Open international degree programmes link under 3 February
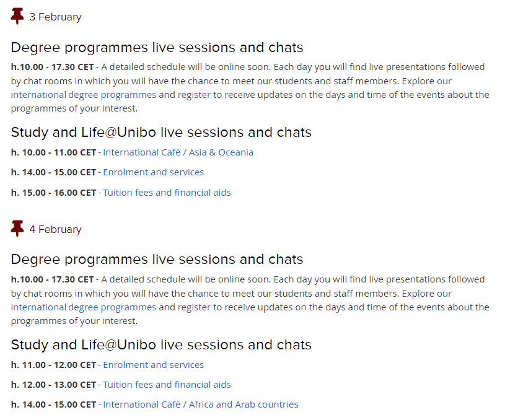The width and height of the screenshot is (505, 420). [84, 95]
